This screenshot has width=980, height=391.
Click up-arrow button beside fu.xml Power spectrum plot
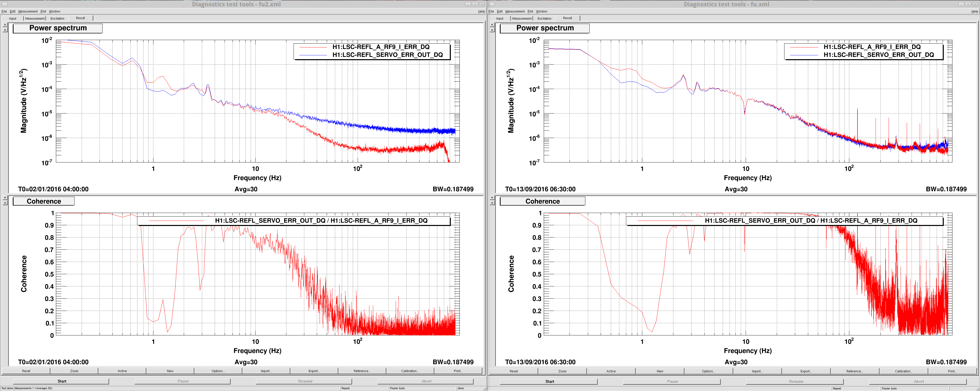[492, 30]
